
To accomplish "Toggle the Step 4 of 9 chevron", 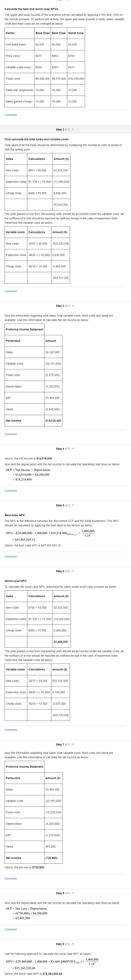I will [73, 448].
